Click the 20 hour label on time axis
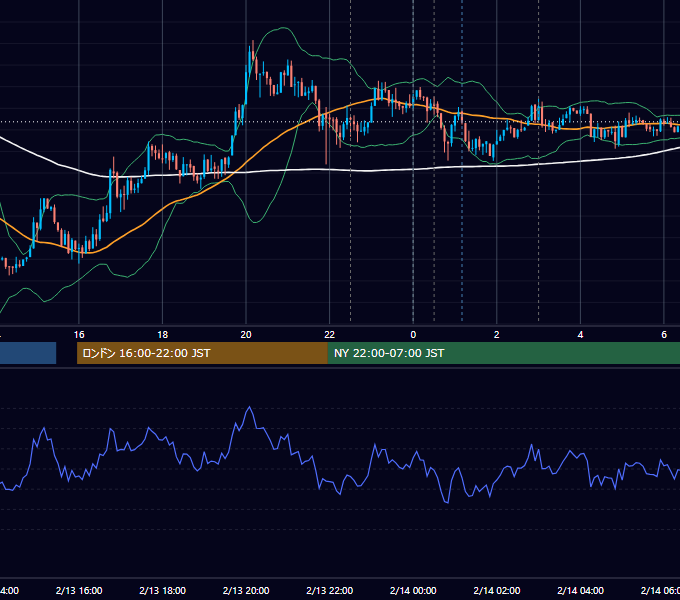The image size is (680, 600). pyautogui.click(x=246, y=335)
